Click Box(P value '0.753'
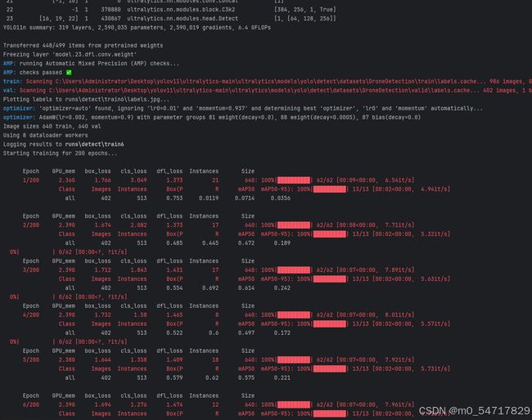 (174, 198)
